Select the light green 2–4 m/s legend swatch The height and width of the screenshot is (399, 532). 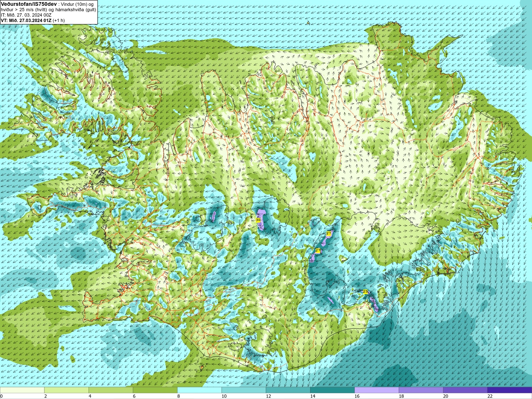click(66, 390)
